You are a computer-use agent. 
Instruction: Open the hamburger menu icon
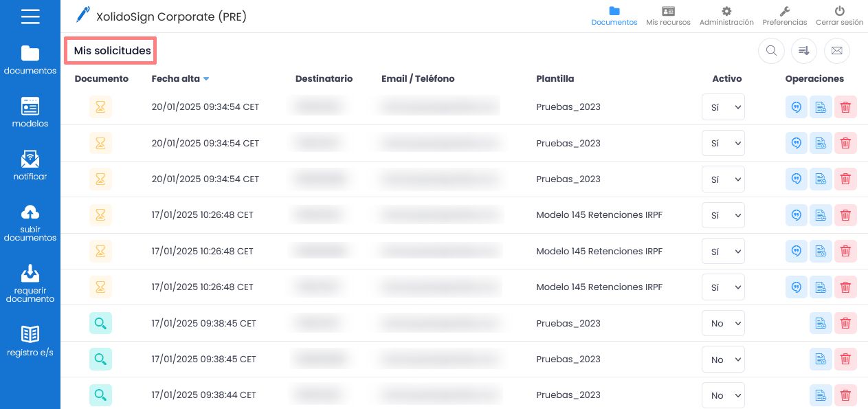[30, 16]
